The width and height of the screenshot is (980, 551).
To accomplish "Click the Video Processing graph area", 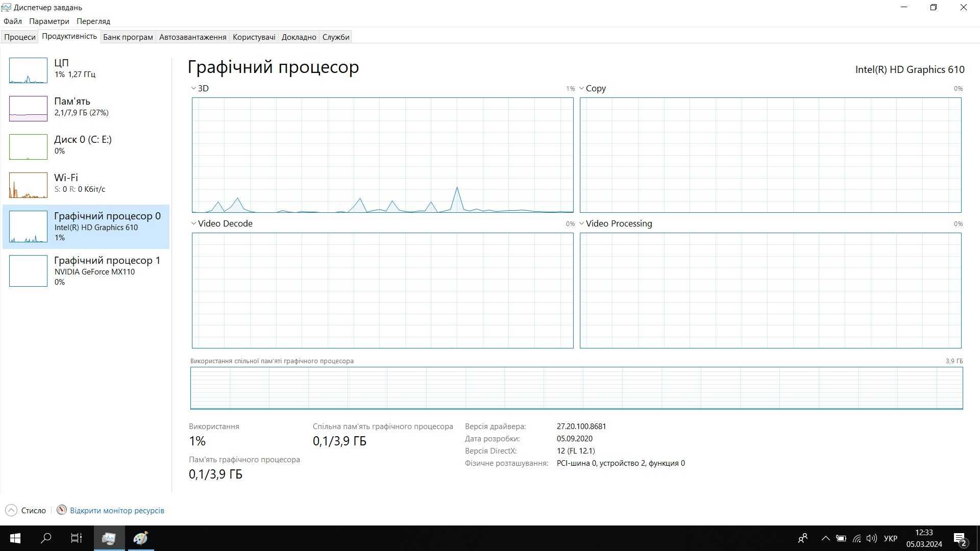I will (x=771, y=291).
